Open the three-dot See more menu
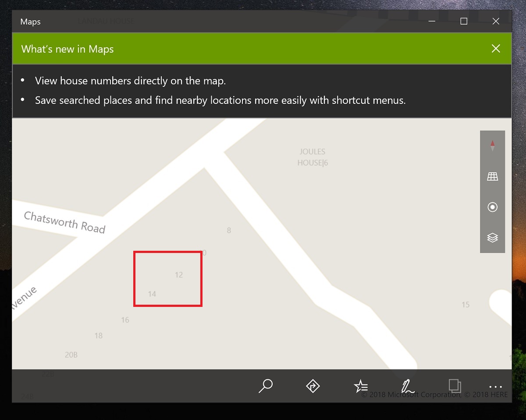Screen dimensions: 526x420 [x=496, y=387]
